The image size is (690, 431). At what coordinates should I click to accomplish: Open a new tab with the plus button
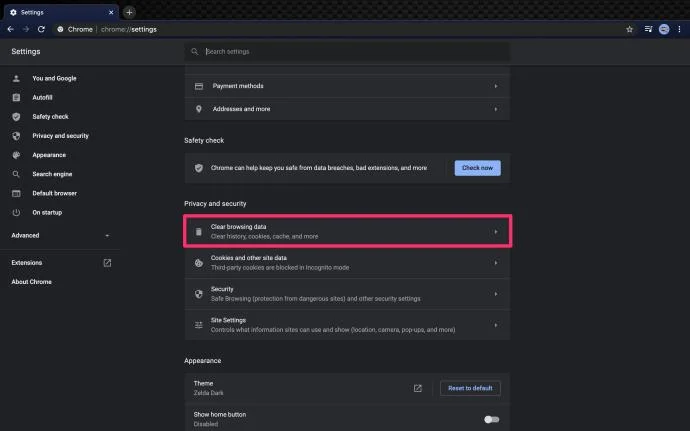(129, 12)
